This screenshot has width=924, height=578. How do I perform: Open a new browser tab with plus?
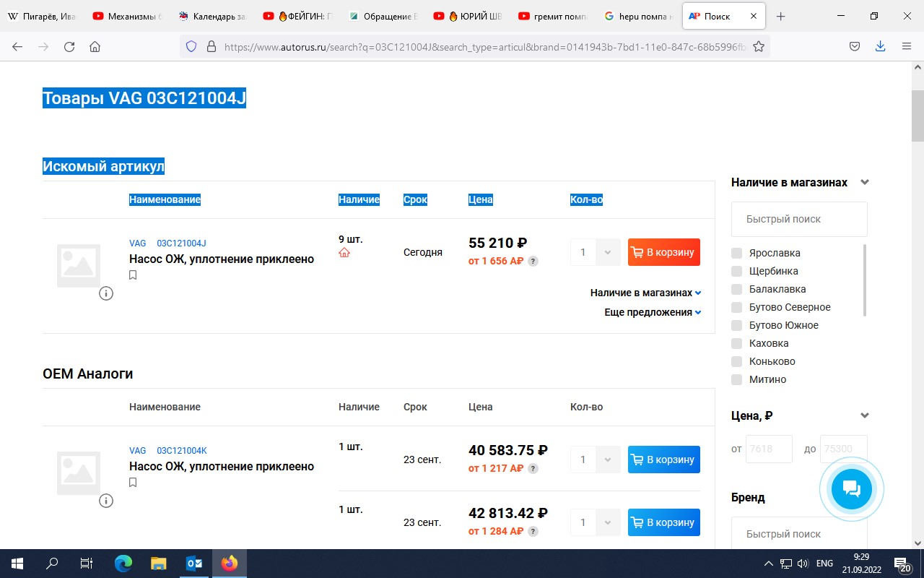click(780, 16)
